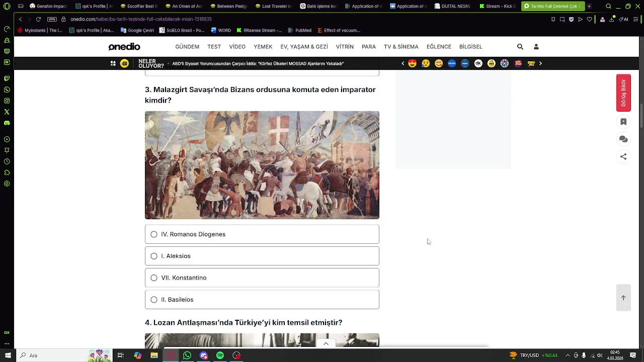Switch to the Stream - Kick tab
Image resolution: width=644 pixels, height=362 pixels.
click(x=498, y=6)
